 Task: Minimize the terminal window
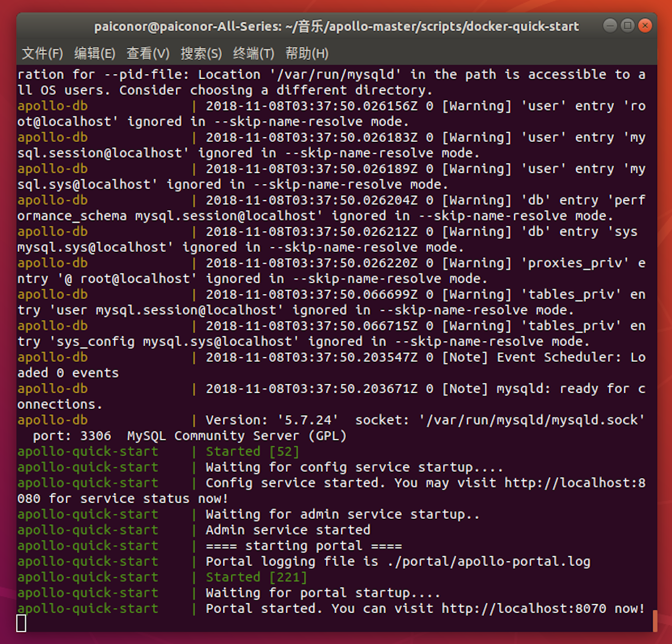pyautogui.click(x=610, y=26)
